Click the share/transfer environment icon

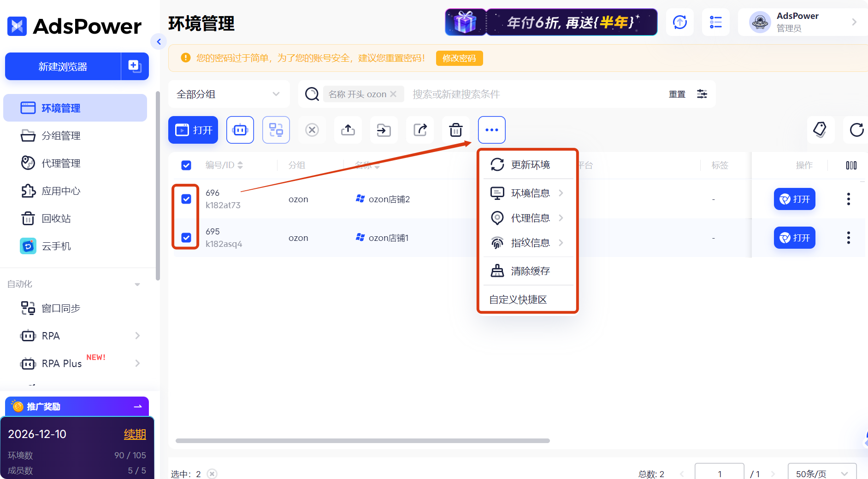tap(419, 130)
